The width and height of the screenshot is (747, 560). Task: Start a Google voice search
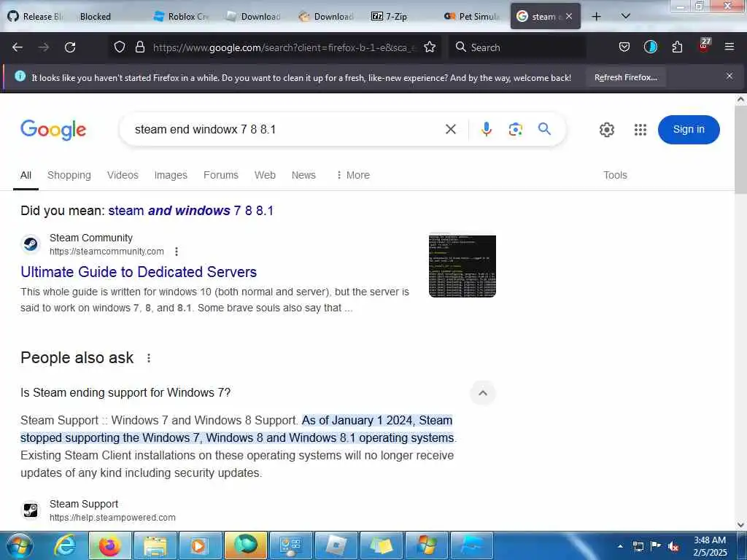[x=486, y=129]
